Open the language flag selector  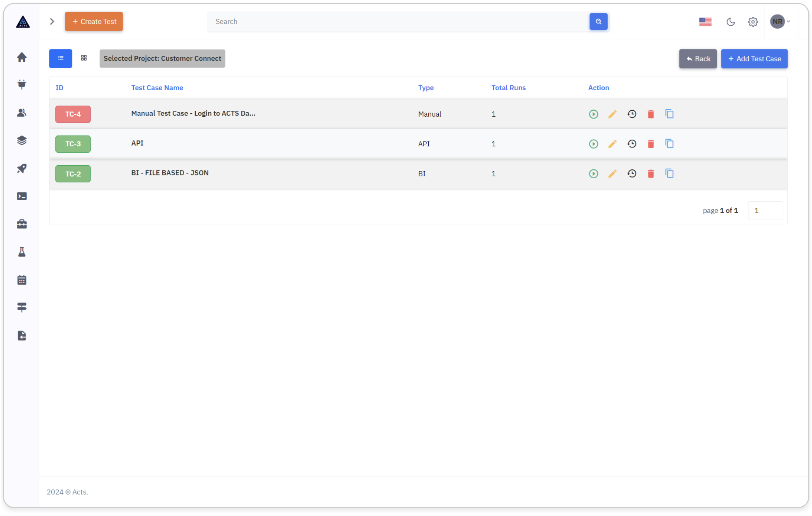click(705, 22)
